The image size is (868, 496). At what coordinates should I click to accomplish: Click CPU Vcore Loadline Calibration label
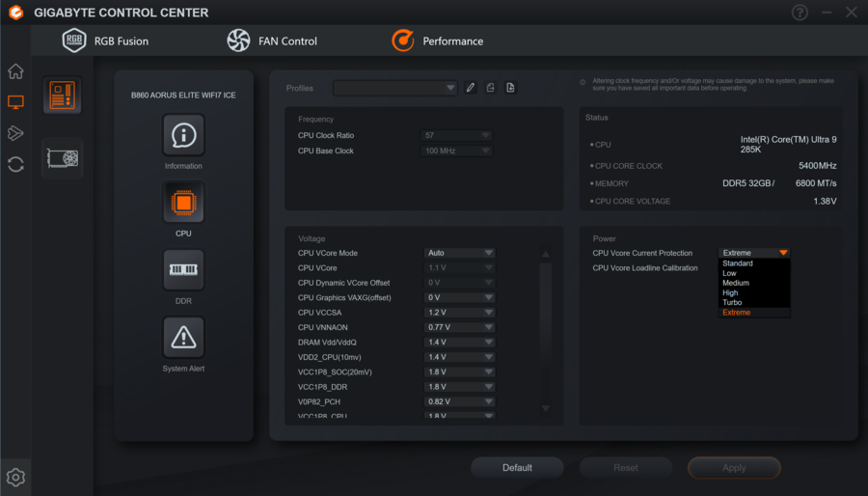(x=645, y=268)
